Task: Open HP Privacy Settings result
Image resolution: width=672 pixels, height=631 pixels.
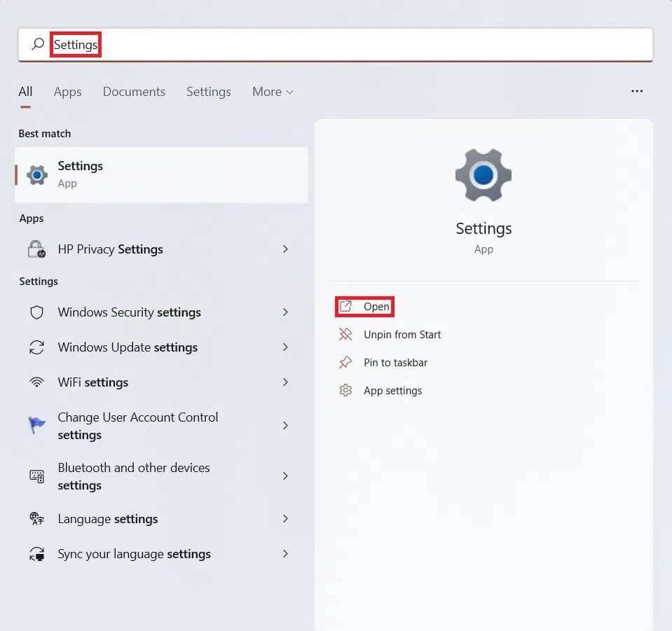Action: (161, 249)
